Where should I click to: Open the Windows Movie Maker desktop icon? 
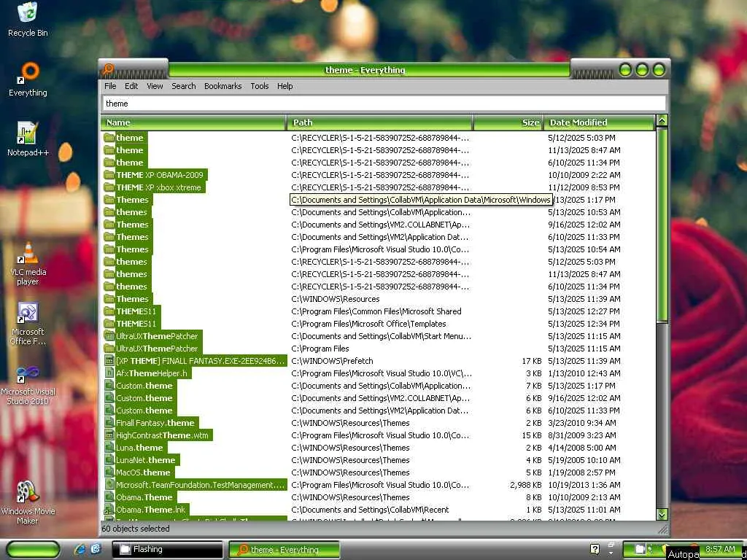pyautogui.click(x=28, y=503)
